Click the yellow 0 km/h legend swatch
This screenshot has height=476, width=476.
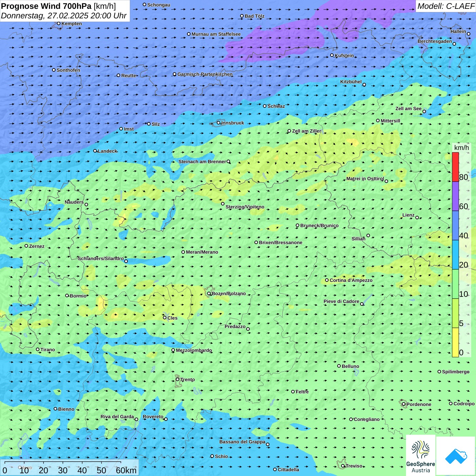[455, 342]
